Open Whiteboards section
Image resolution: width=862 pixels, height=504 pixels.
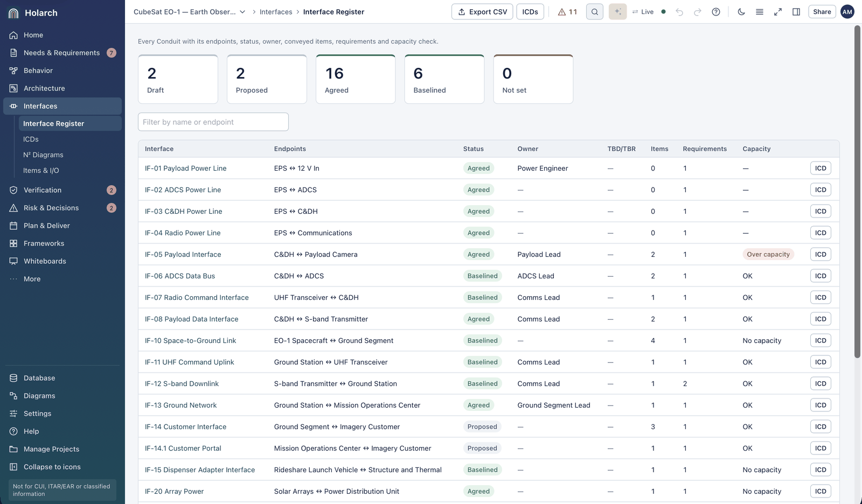62,261
